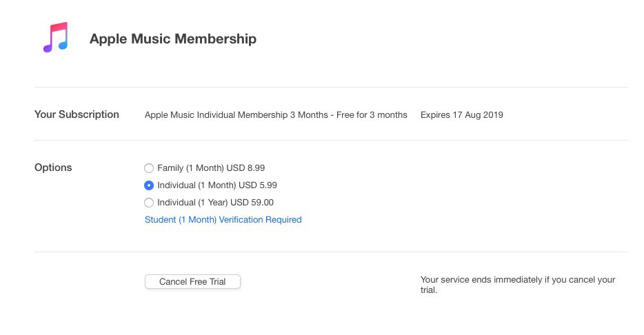644x335 pixels.
Task: Click the Expires 17 Aug 2019 text
Action: click(462, 115)
